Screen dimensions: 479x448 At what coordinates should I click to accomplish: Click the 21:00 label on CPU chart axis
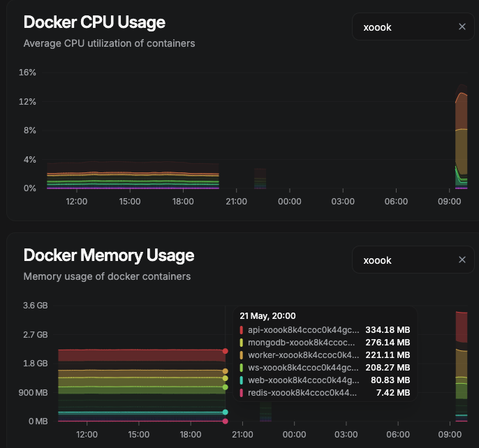[x=237, y=202]
